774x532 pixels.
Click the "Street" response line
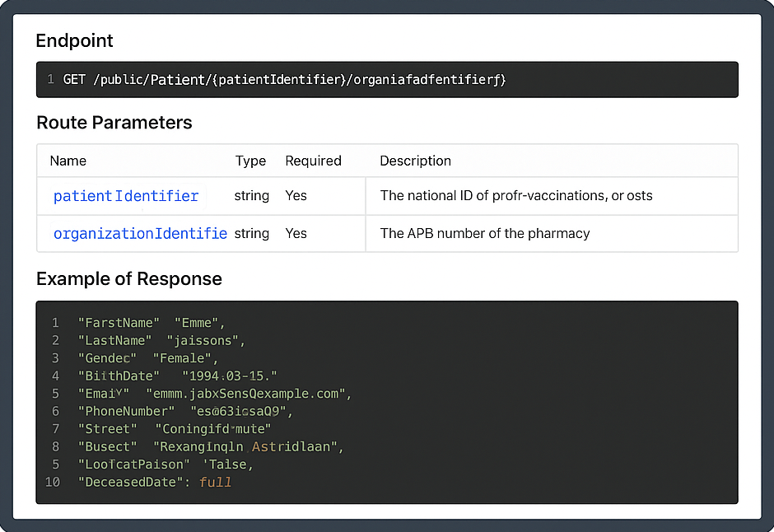click(175, 429)
